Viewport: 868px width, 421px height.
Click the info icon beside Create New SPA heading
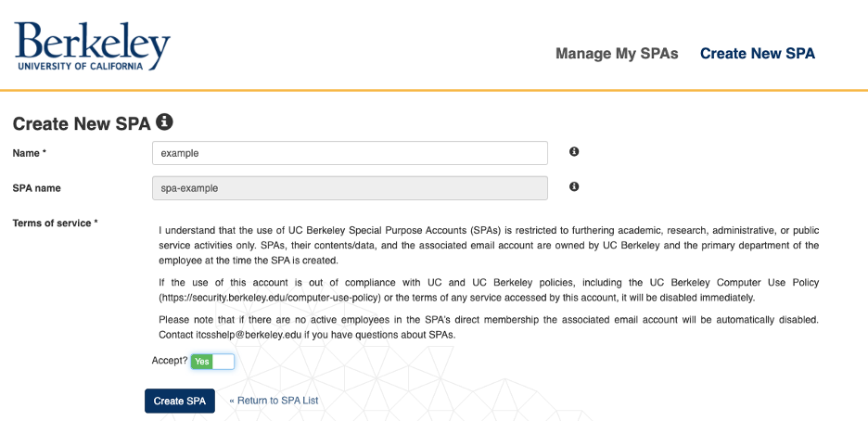[x=164, y=121]
